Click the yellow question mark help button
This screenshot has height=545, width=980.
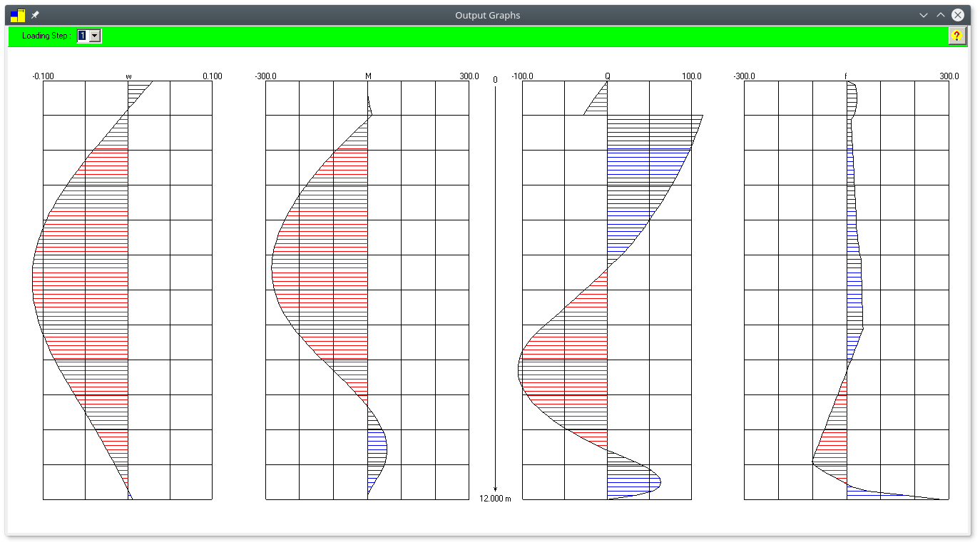(957, 36)
